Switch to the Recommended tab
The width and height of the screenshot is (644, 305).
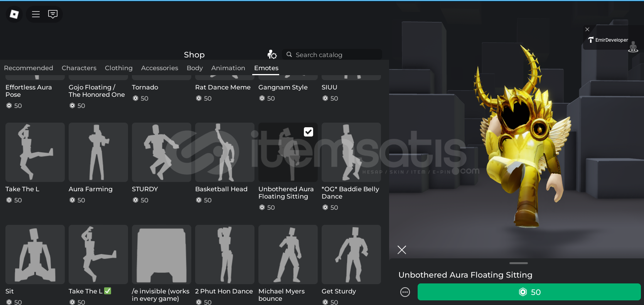[x=29, y=68]
